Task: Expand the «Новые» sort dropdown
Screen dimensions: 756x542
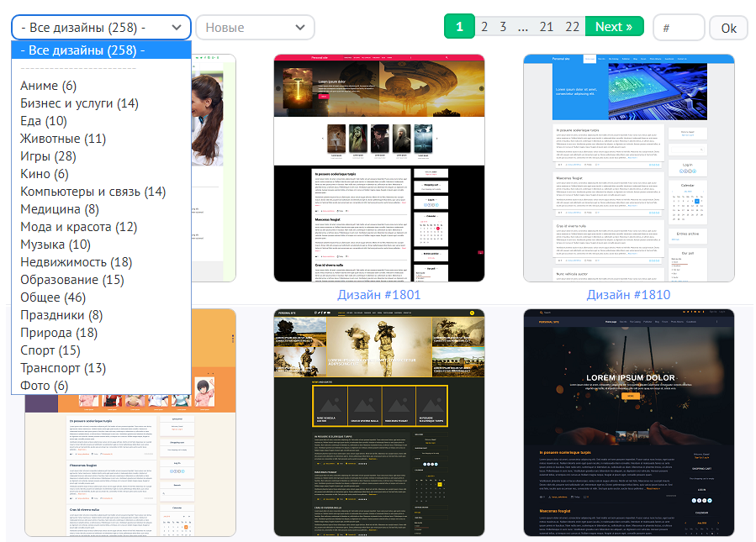Action: click(255, 27)
